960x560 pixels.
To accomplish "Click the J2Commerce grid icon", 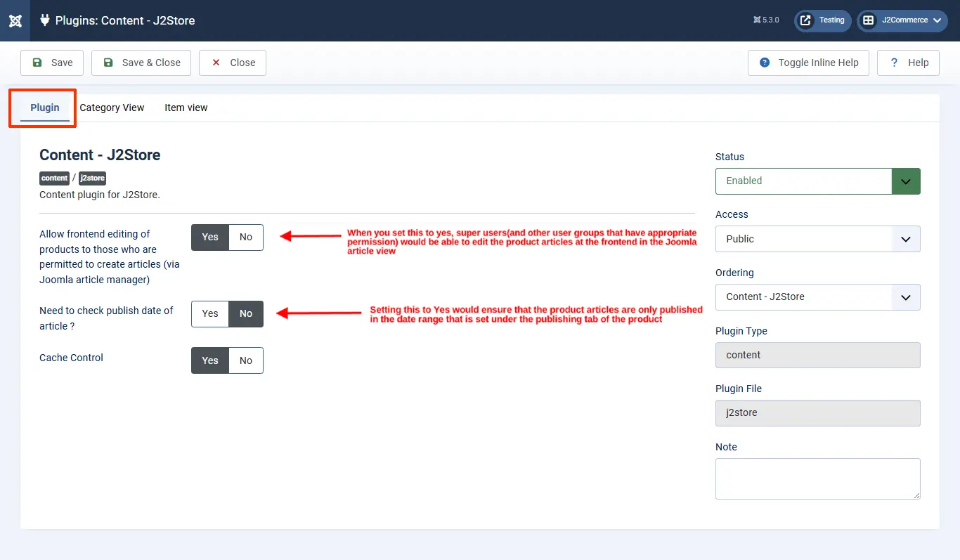I will click(869, 20).
